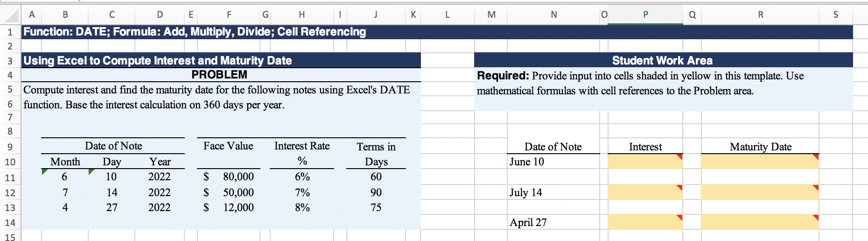Click the 'Required:' instruction text
The width and height of the screenshot is (868, 241).
tap(640, 83)
